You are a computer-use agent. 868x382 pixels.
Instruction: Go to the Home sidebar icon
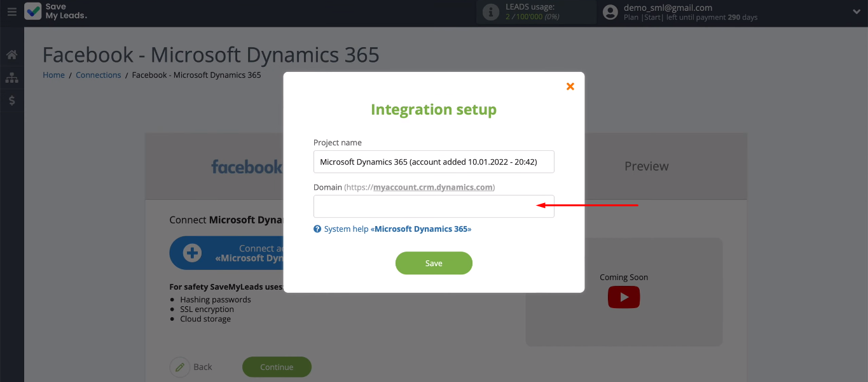tap(11, 55)
